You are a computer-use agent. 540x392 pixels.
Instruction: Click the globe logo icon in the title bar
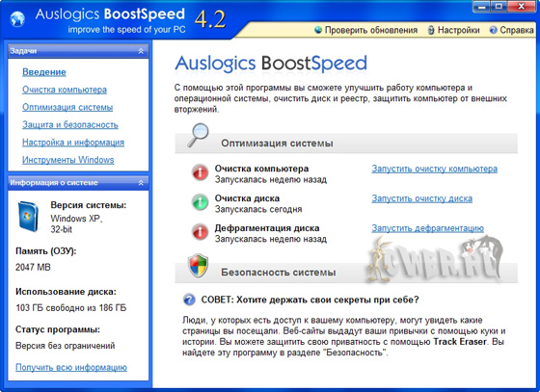[x=17, y=18]
